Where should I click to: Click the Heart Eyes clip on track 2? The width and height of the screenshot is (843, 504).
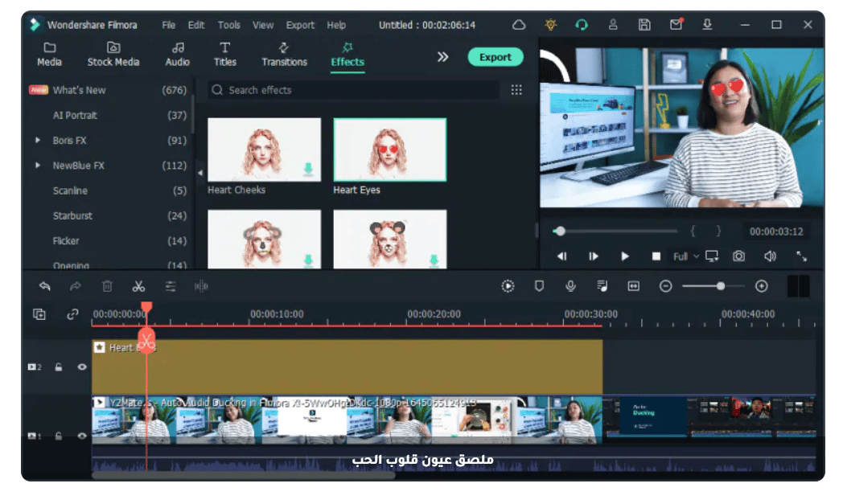[347, 367]
